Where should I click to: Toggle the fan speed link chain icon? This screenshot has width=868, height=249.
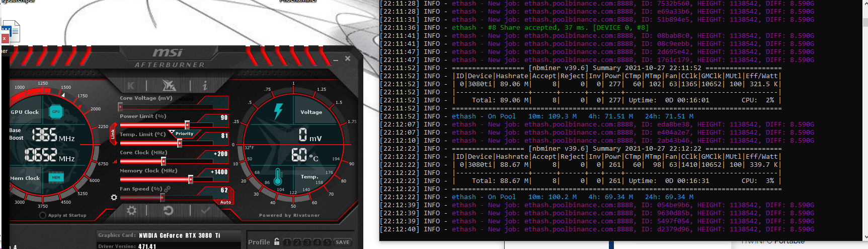(168, 189)
